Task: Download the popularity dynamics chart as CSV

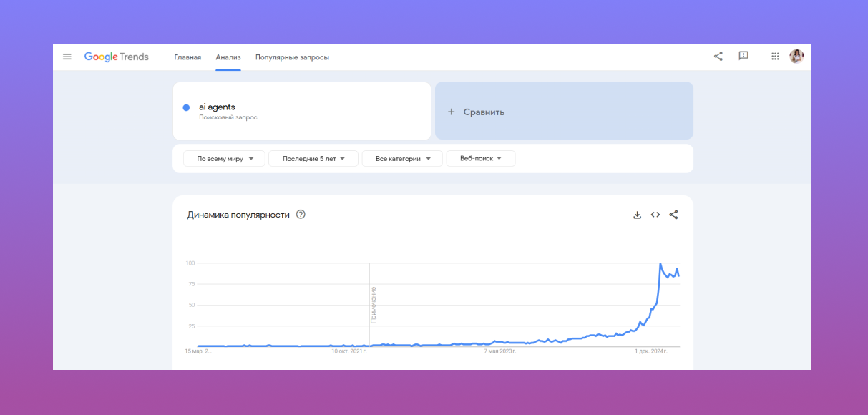Action: pyautogui.click(x=637, y=214)
